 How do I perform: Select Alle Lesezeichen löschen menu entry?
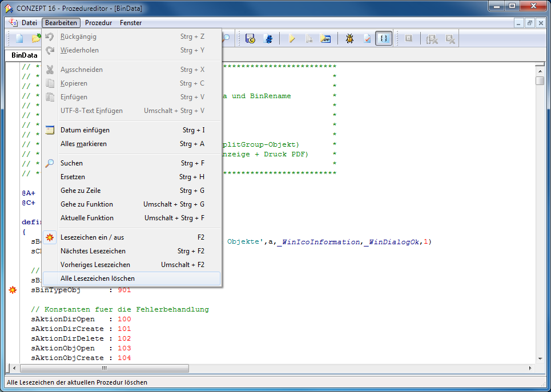pos(98,278)
